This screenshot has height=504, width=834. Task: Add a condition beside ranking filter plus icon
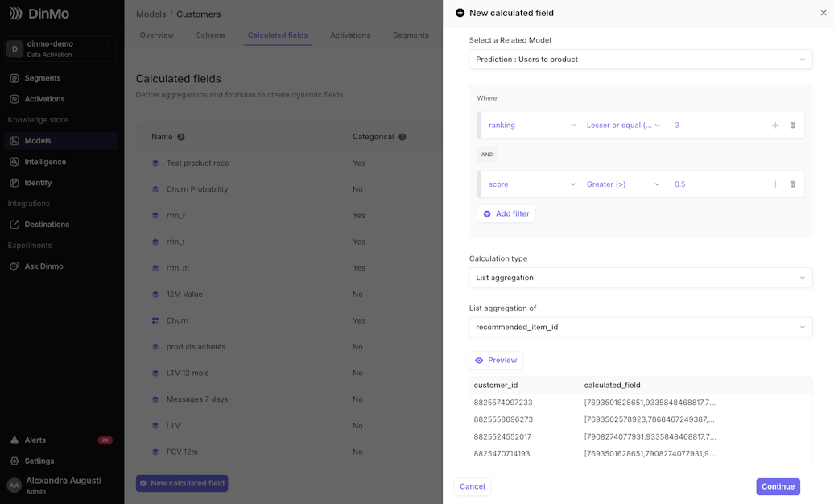coord(775,125)
